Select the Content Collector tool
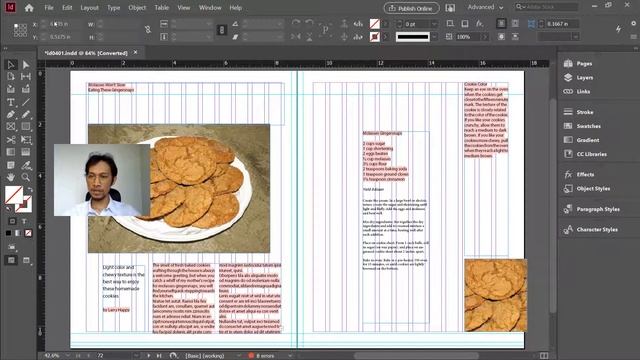The image size is (640, 360). [x=11, y=89]
